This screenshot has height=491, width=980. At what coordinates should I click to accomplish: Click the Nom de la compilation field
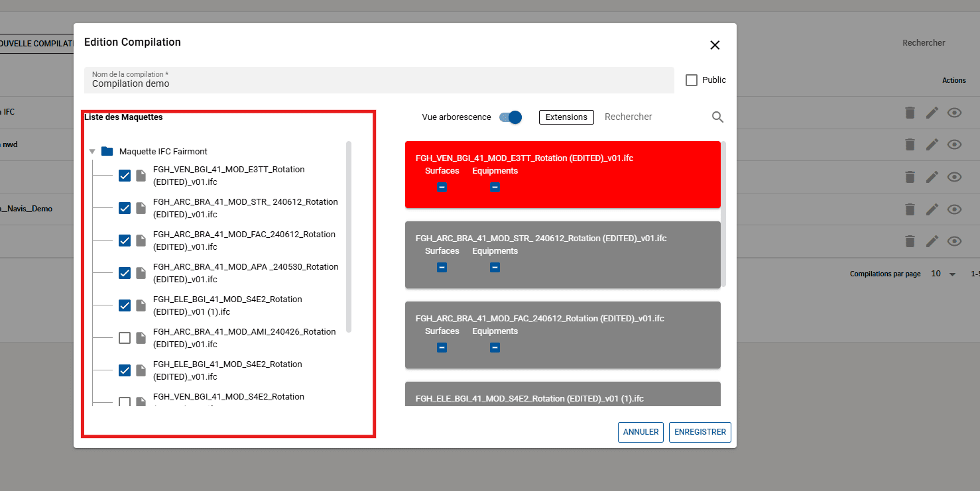click(379, 80)
